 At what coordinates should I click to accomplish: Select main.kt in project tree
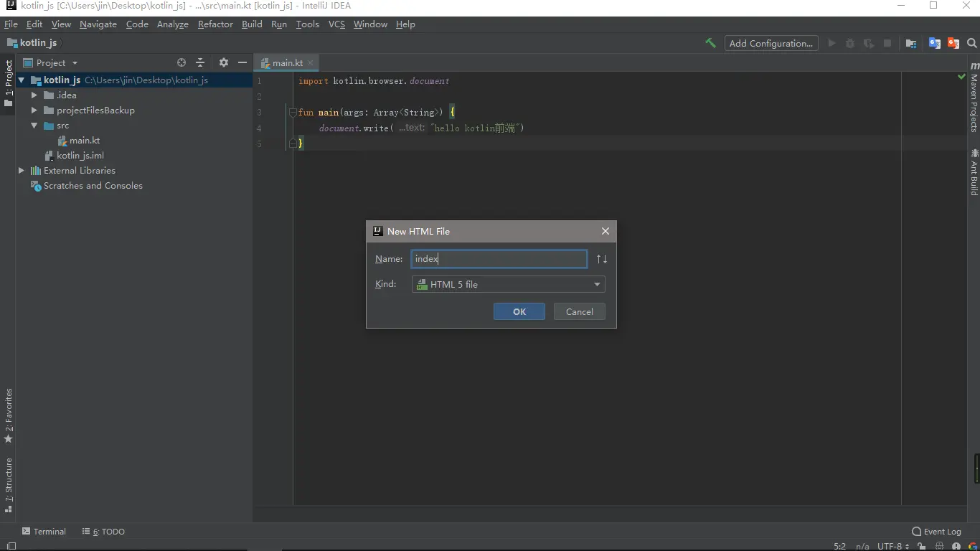[84, 140]
